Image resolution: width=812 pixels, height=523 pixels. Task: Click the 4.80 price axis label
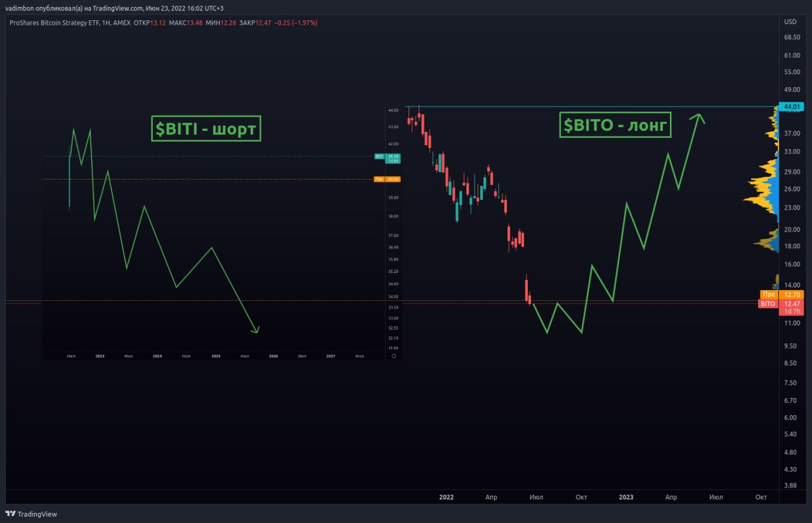[791, 453]
